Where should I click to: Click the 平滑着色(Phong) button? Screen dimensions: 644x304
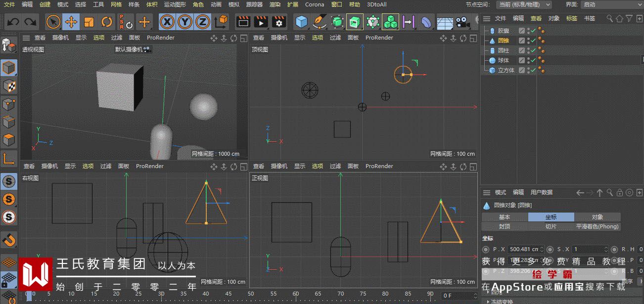[x=597, y=226]
